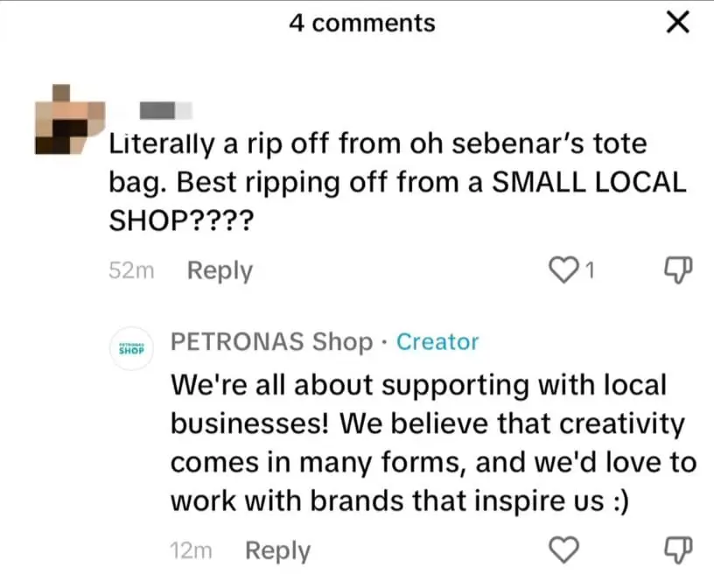Viewport: 714px width, 588px height.
Task: Open the PETRONAS Shop profile avatar
Action: (131, 347)
